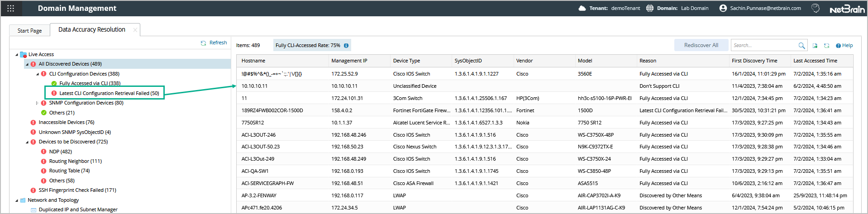This screenshot has height=214, width=868.
Task: Click into the Search input field
Action: pos(764,46)
